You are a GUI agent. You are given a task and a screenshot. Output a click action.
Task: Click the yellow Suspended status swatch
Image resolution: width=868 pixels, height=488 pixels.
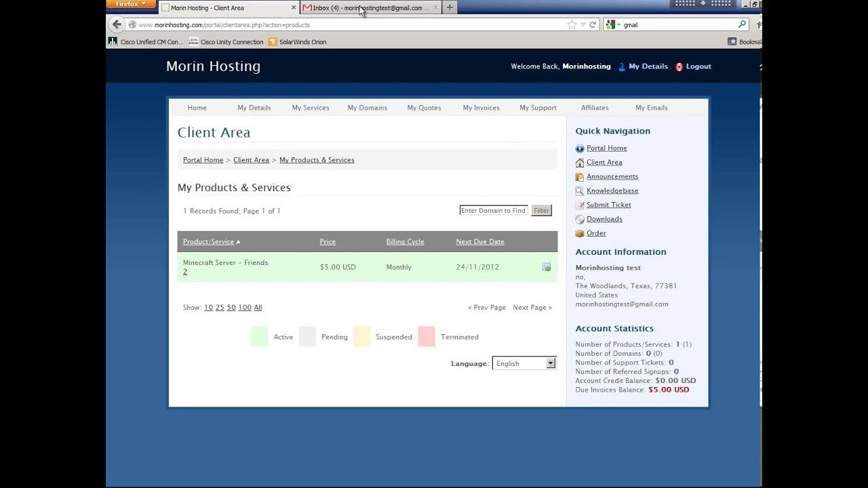[x=362, y=337]
